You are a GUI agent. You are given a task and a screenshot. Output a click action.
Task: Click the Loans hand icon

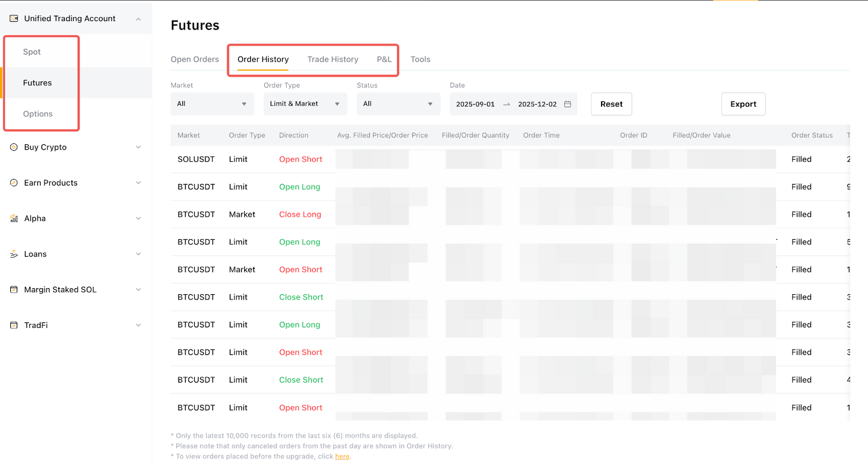pos(14,254)
